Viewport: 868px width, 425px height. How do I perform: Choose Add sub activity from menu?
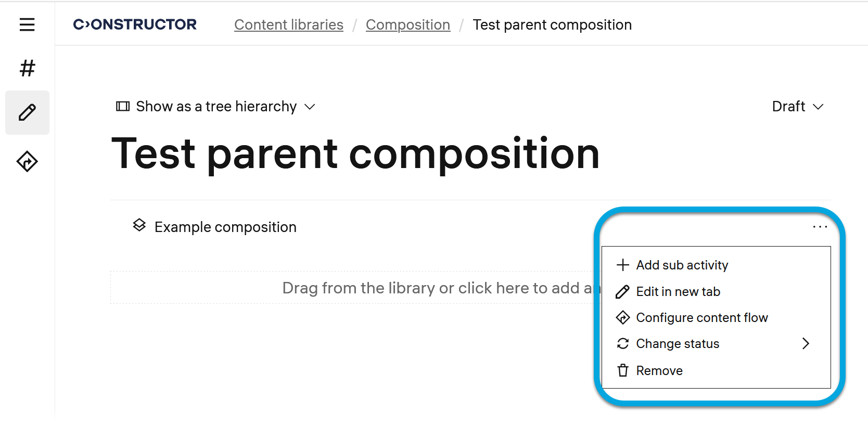click(682, 265)
